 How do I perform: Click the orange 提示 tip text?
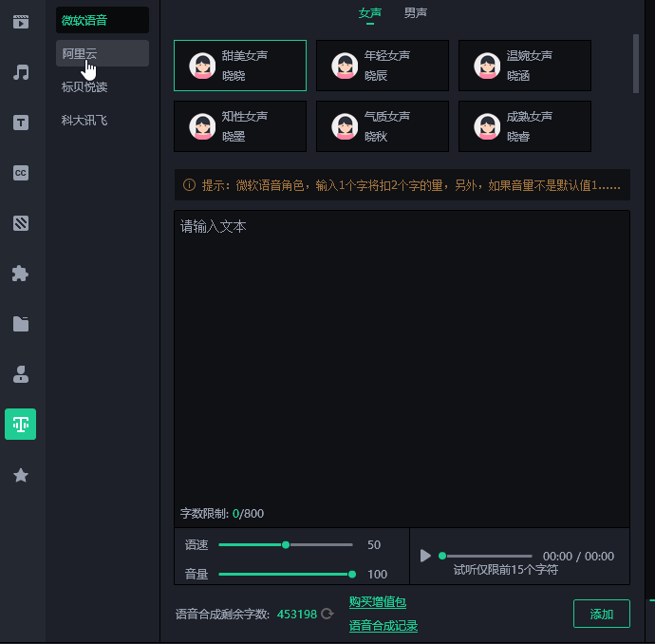click(x=411, y=185)
